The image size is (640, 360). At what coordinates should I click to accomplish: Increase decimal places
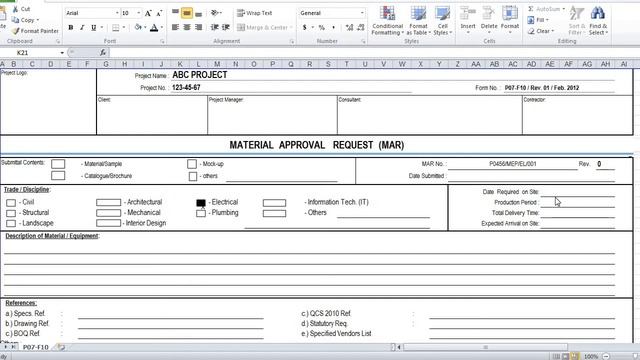tap(349, 27)
